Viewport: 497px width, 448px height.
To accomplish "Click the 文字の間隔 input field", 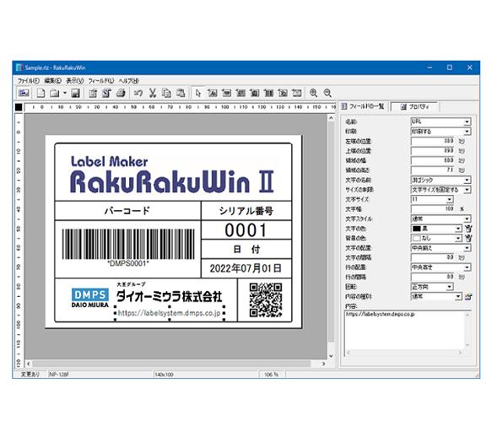I will [433, 257].
